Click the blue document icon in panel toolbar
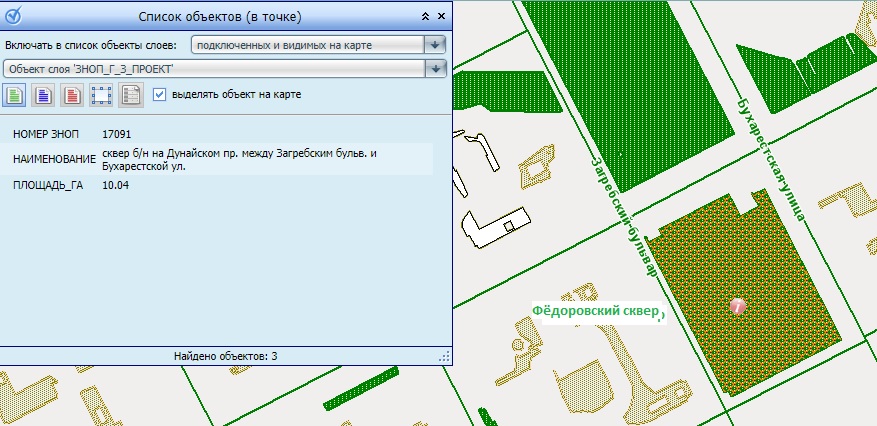Image resolution: width=877 pixels, height=426 pixels. tap(43, 95)
